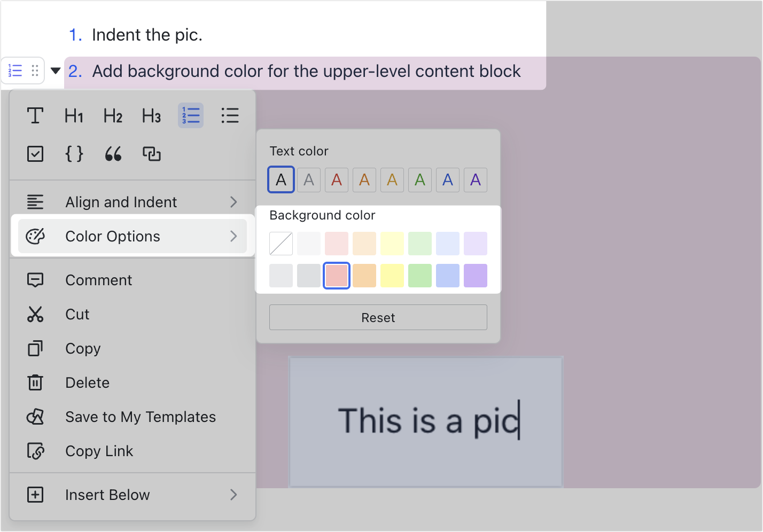Image resolution: width=763 pixels, height=532 pixels.
Task: Convert the block to Heading 1
Action: coord(74,115)
